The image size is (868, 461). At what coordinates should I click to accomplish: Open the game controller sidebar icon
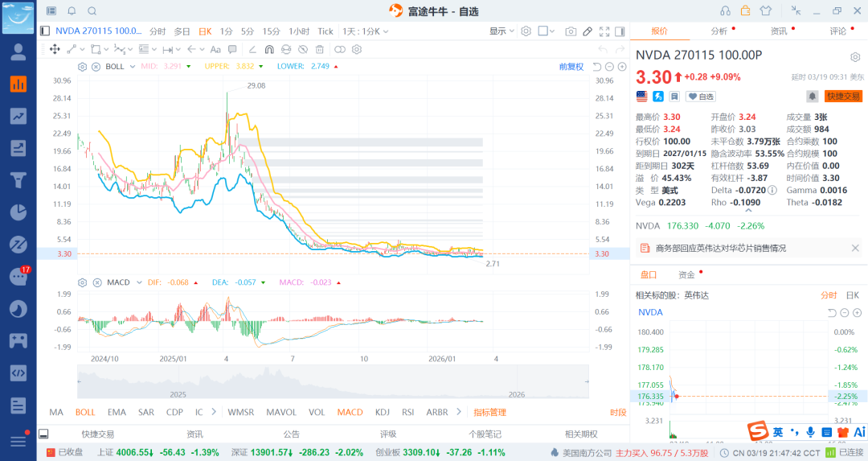tap(18, 341)
